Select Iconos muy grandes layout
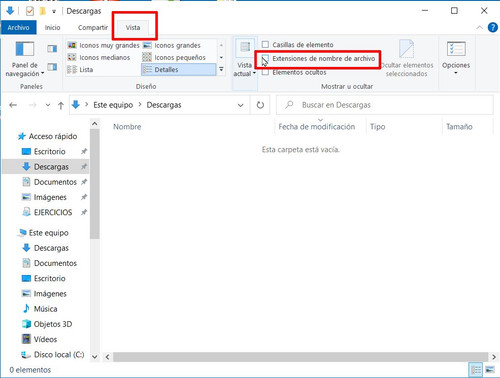This screenshot has height=378, width=500. point(103,45)
